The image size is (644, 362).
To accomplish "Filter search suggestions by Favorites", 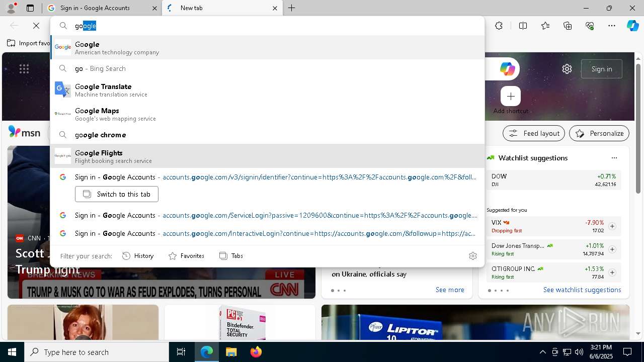I will click(x=186, y=256).
